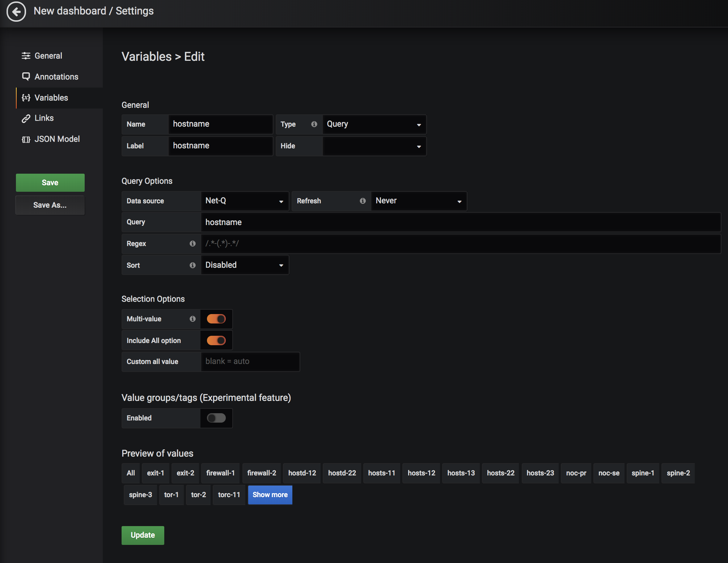Screen dimensions: 728x563
Task: Go to General settings section
Action: pos(48,56)
